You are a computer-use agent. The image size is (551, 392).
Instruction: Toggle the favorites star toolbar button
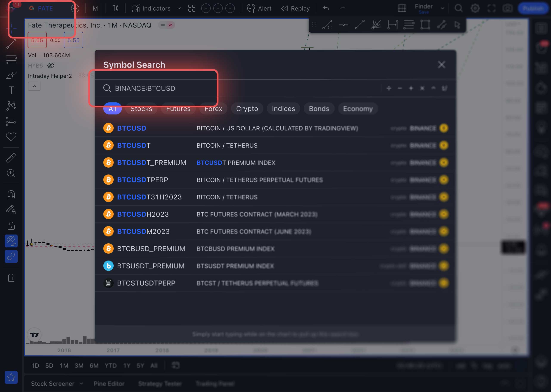[x=11, y=377]
